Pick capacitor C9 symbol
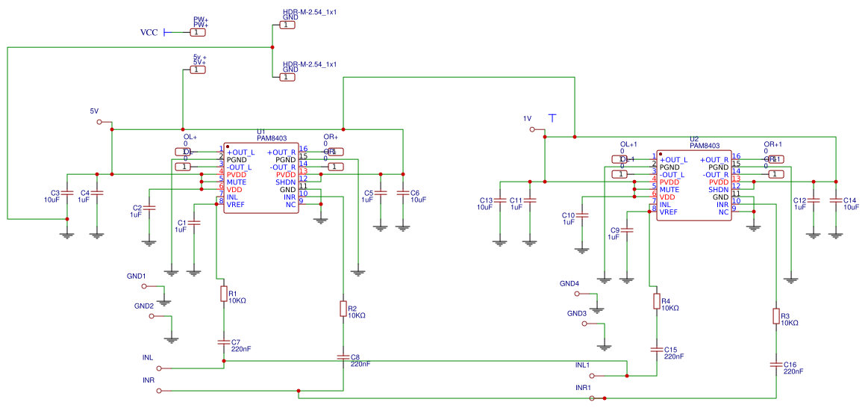The image size is (868, 408). click(x=627, y=229)
